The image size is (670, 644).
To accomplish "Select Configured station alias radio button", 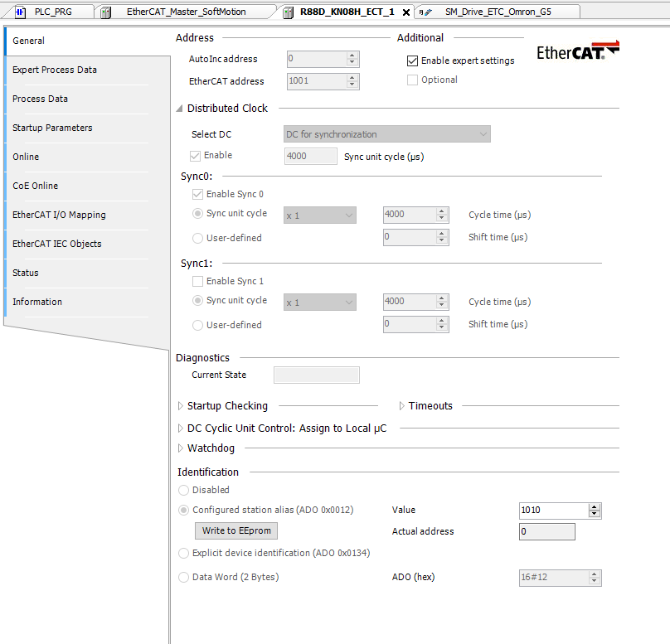I will (184, 510).
